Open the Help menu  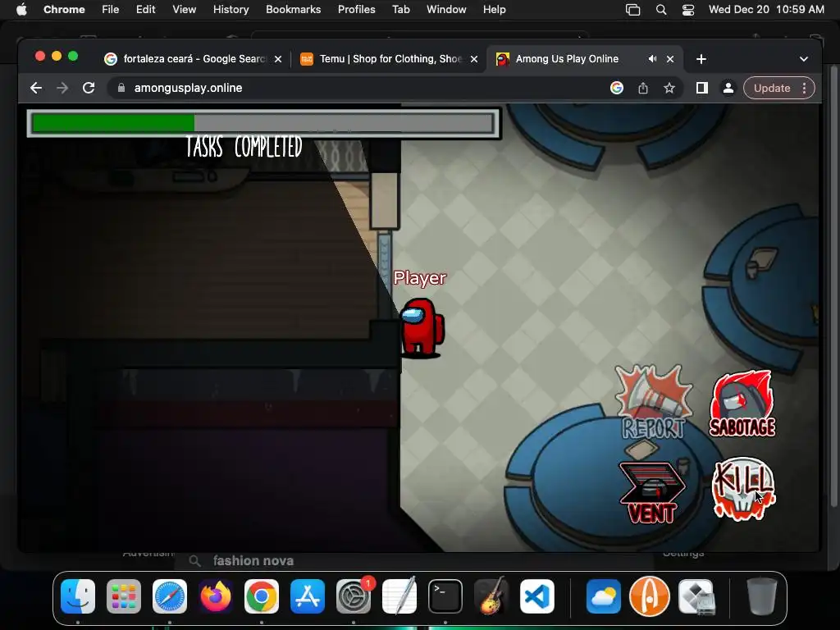point(494,10)
